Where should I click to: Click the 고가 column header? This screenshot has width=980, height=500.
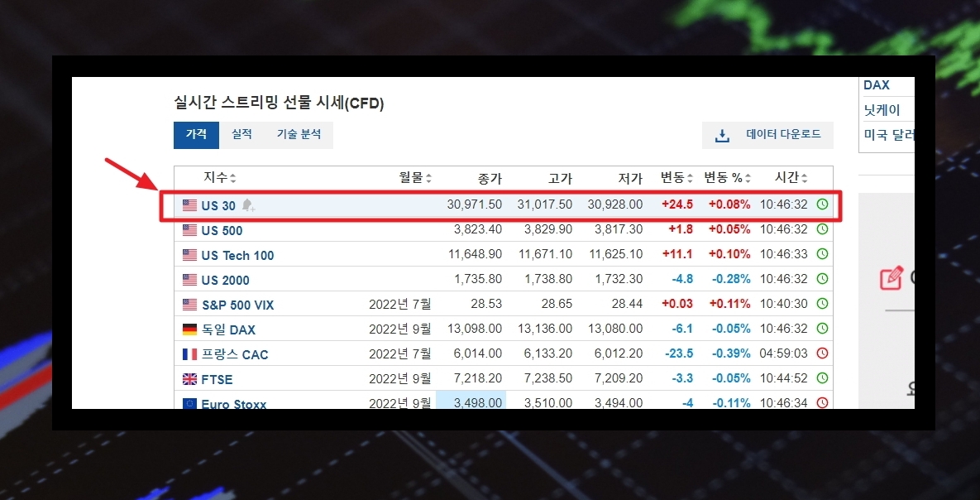560,178
